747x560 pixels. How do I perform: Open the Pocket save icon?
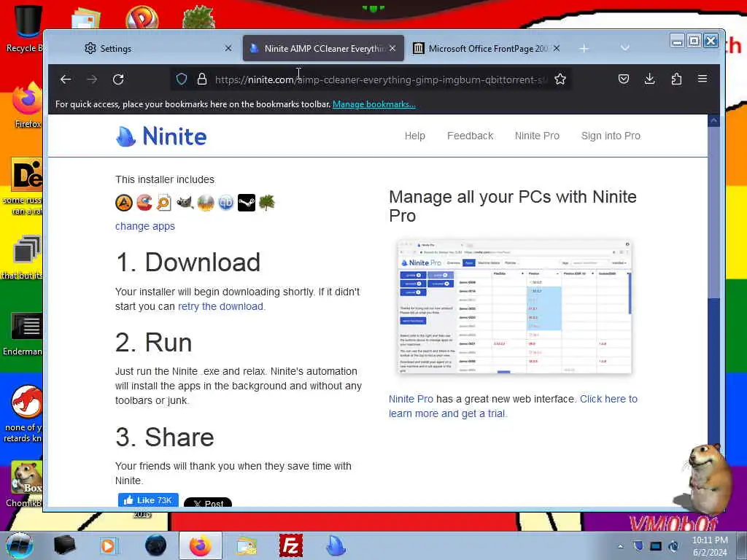click(x=624, y=79)
